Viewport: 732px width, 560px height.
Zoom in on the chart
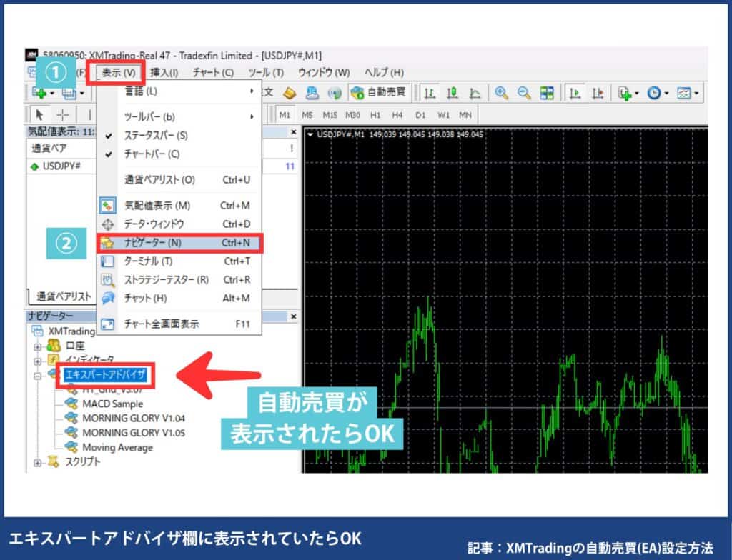(x=501, y=93)
